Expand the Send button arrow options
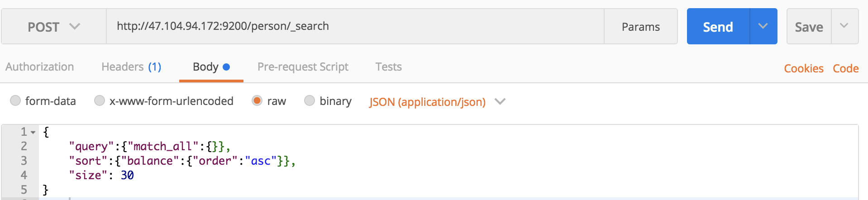This screenshot has height=200, width=868. [x=763, y=26]
